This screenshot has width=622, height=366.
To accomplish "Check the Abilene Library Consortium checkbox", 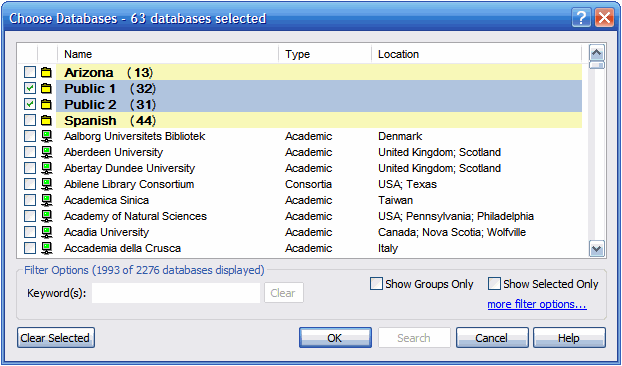I will click(30, 184).
